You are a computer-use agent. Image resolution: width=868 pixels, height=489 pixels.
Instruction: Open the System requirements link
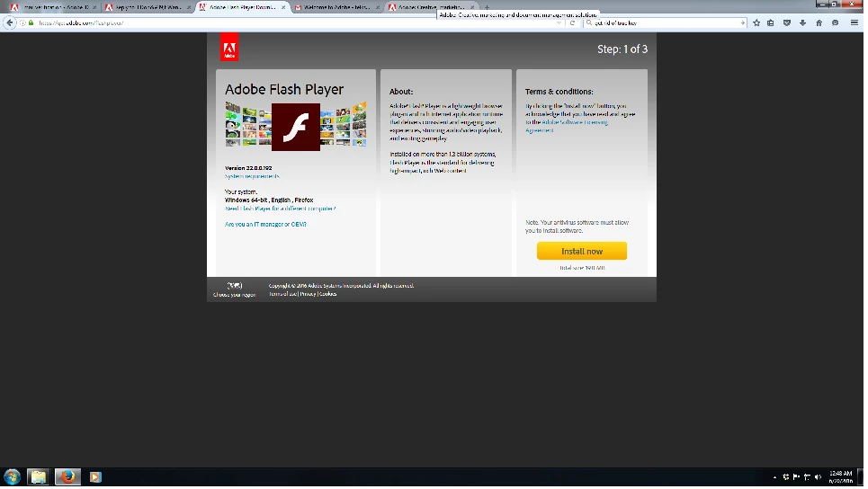[253, 177]
